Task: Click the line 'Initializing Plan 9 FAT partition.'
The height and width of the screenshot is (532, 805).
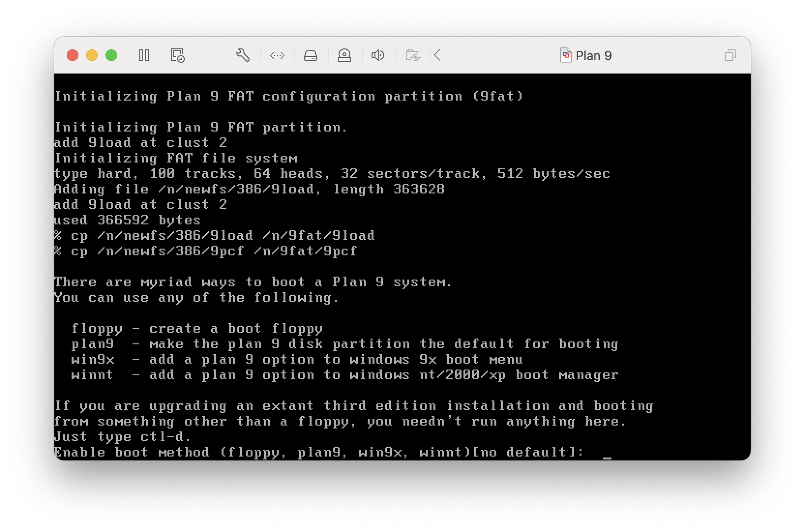Action: tap(201, 127)
